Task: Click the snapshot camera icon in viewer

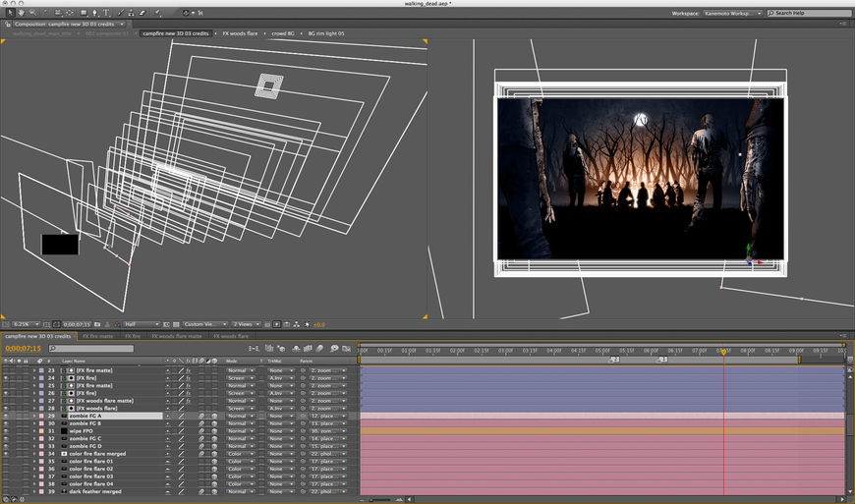Action: pyautogui.click(x=95, y=324)
